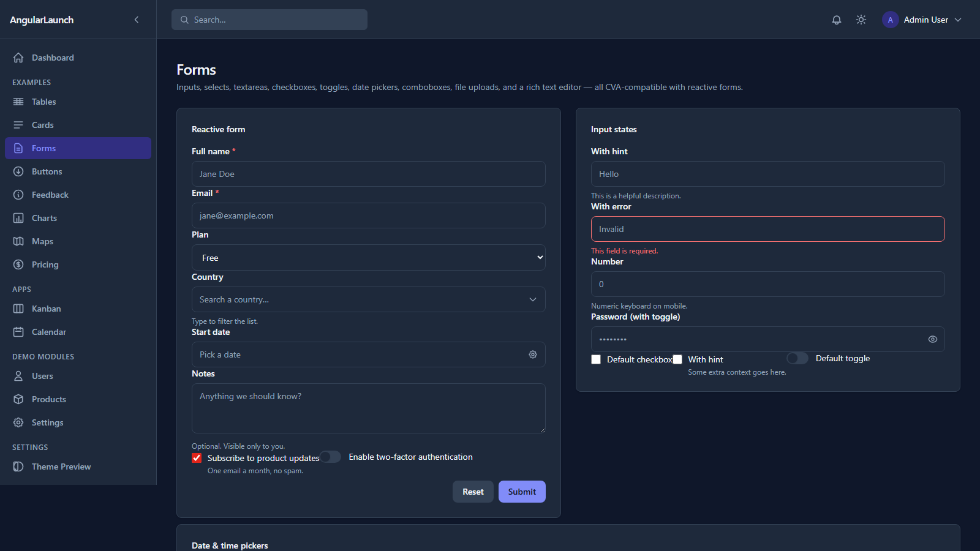Viewport: 980px width, 551px height.
Task: Click the Feedback info icon
Action: click(x=18, y=195)
